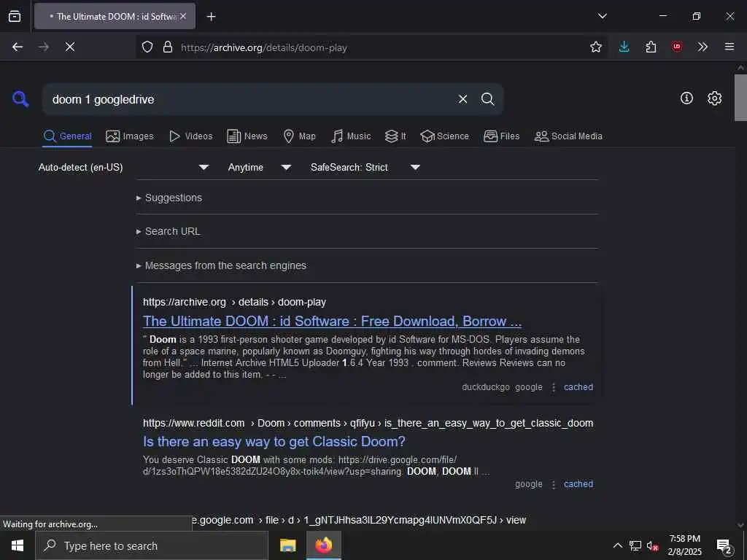Submit search with the magnifier button

(x=487, y=99)
